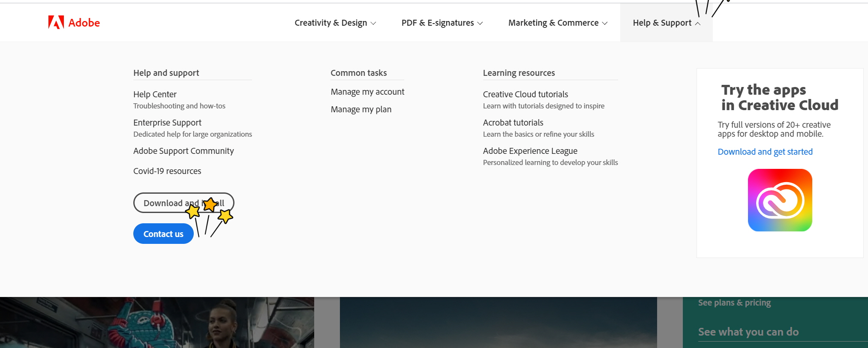The image size is (868, 348).
Task: Click 'Dedicated help for large organizations' text
Action: tap(192, 134)
